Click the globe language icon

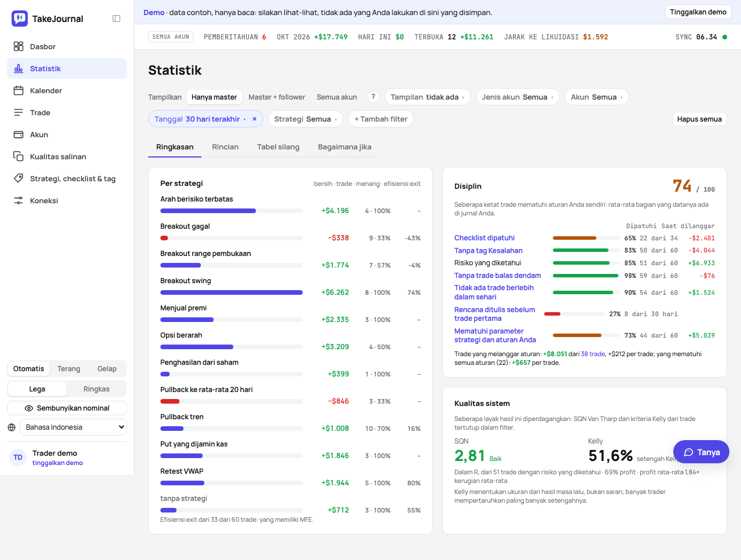(12, 427)
